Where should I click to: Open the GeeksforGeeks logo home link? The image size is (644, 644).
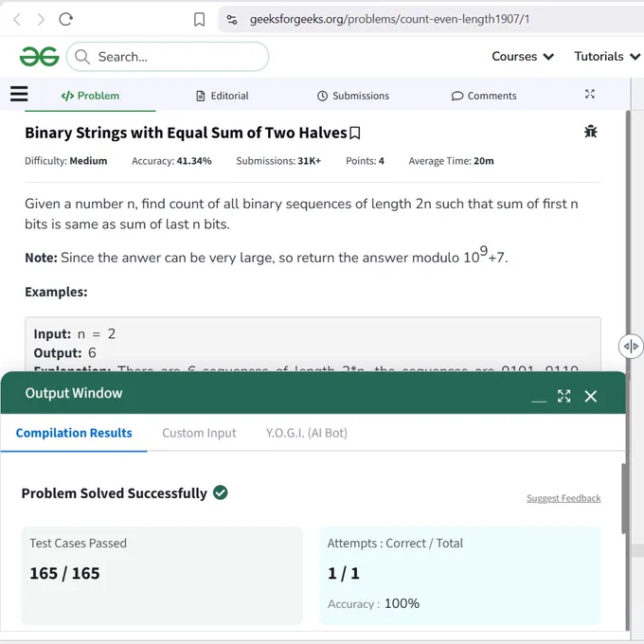pos(40,56)
